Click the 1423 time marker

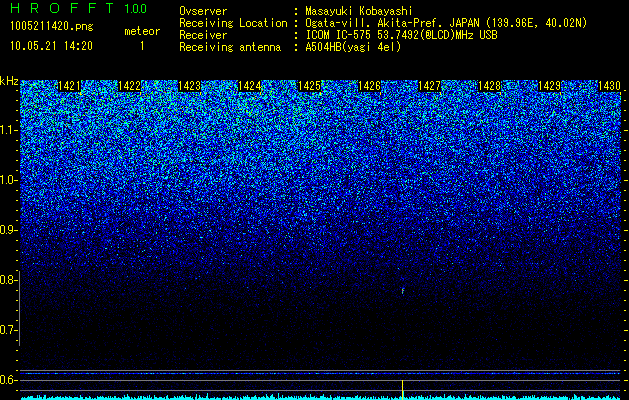point(189,86)
